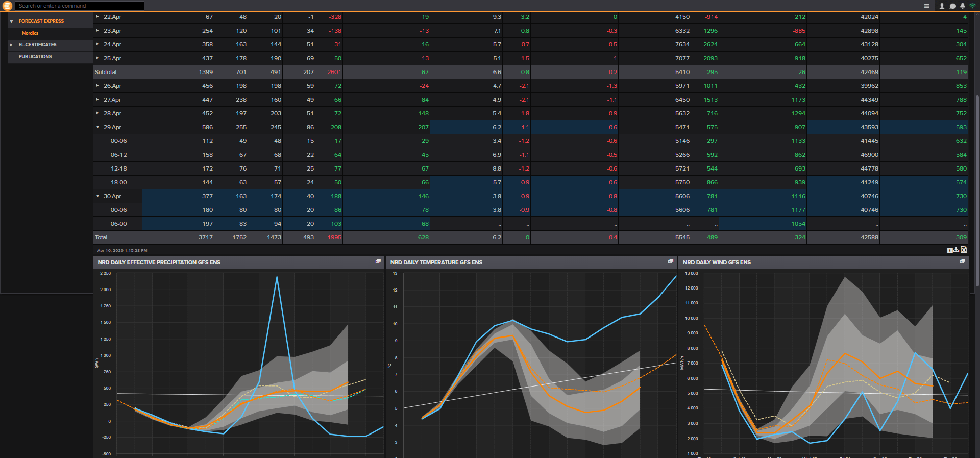Click the search or command input field
This screenshot has width=980, height=458.
tap(79, 6)
